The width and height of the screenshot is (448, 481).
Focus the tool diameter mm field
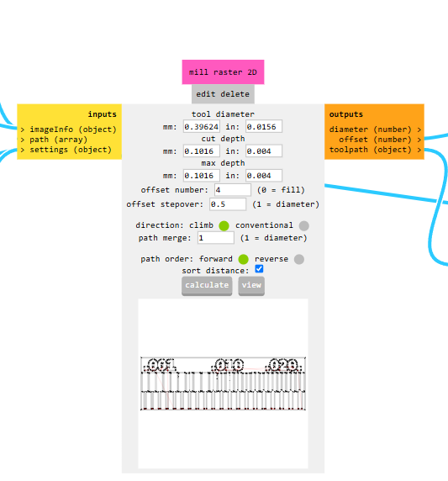click(x=202, y=127)
